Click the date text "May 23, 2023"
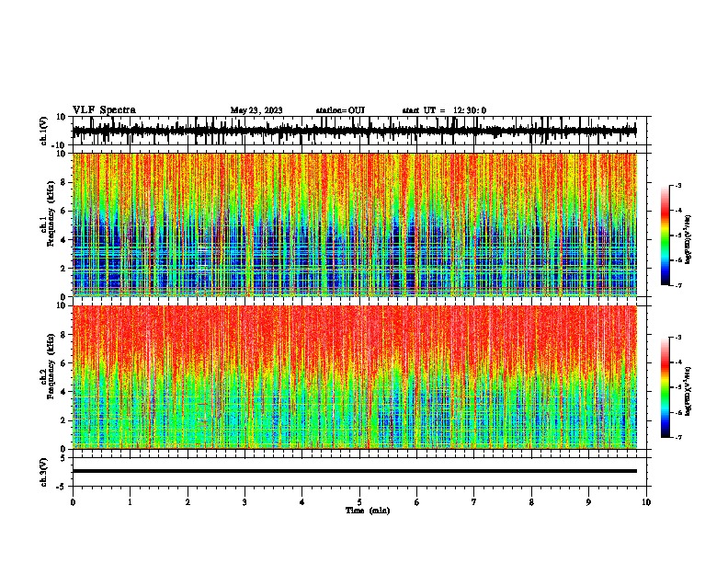The image size is (728, 563). click(x=256, y=110)
